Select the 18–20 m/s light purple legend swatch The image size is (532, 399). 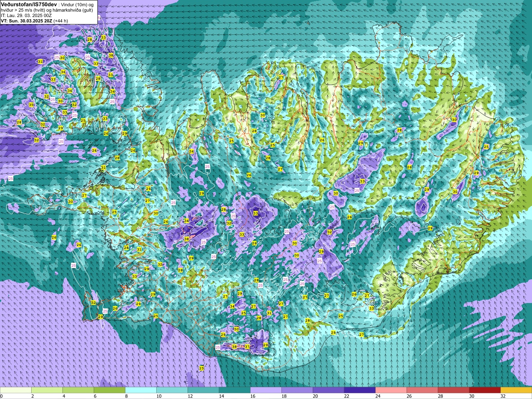click(x=297, y=390)
